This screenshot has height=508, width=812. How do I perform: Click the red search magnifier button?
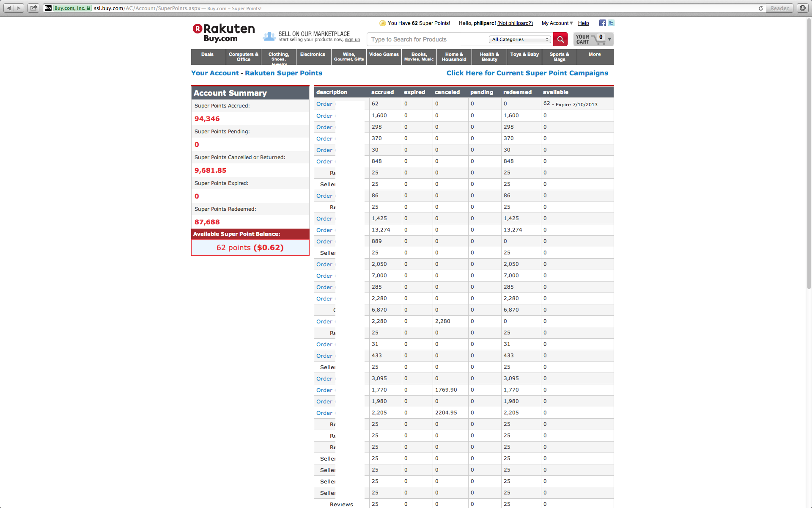pyautogui.click(x=560, y=39)
